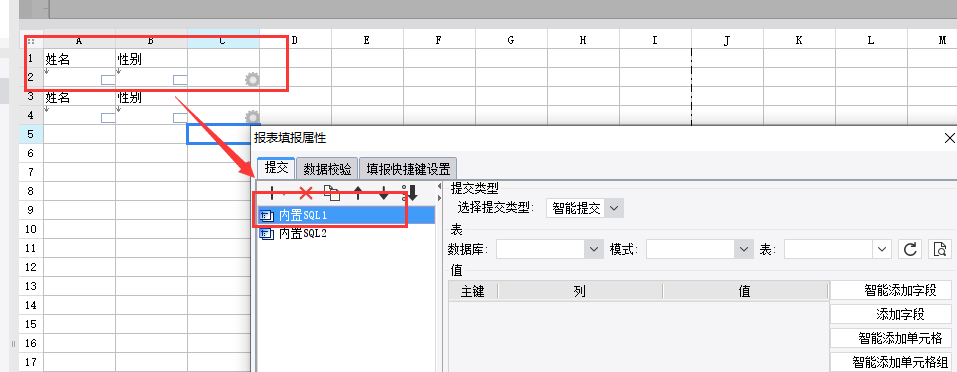Copy the selected SQL item with copy icon

pos(331,194)
